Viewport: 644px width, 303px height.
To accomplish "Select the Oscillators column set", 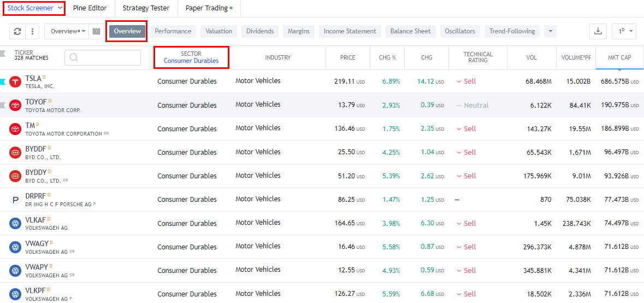I will coord(460,31).
